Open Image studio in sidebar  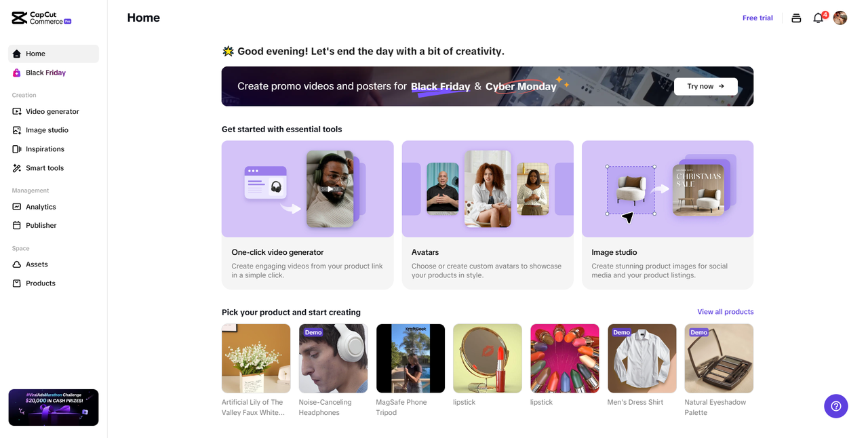(x=47, y=130)
